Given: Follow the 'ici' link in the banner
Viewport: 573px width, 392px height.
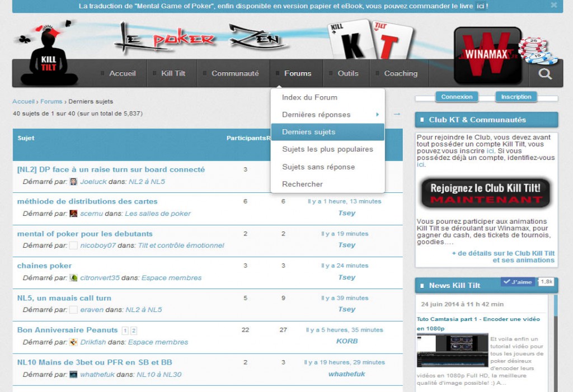Looking at the screenshot, I should coord(480,6).
